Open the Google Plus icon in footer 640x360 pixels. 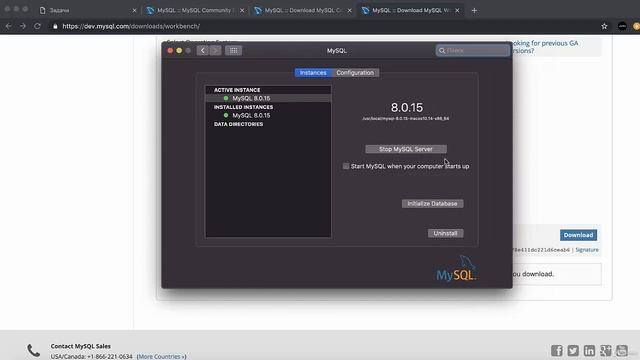[606, 351]
